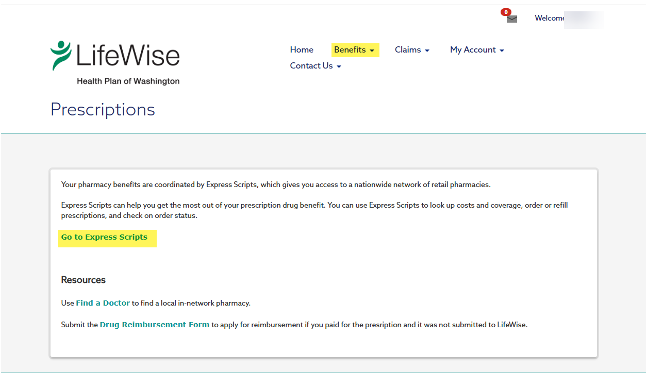This screenshot has height=375, width=646.
Task: Click the Resources section heading
Action: pos(83,280)
